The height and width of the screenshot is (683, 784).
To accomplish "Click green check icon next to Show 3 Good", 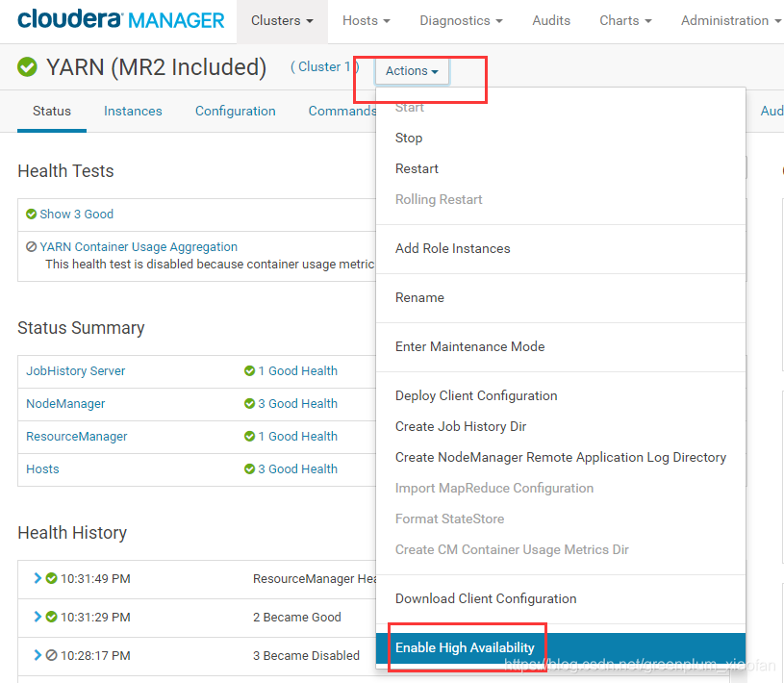I will point(31,214).
